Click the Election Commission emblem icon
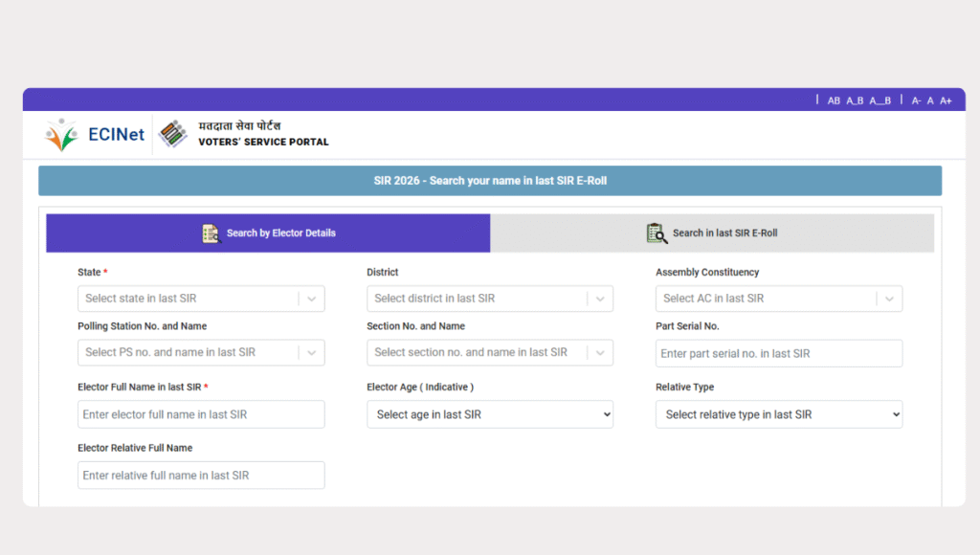The width and height of the screenshot is (980, 555). (x=173, y=134)
